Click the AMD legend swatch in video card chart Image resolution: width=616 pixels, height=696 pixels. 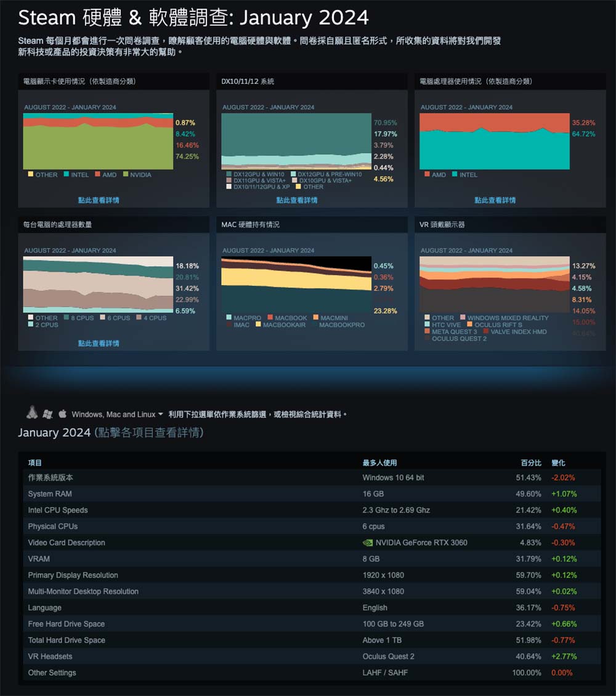coord(98,174)
